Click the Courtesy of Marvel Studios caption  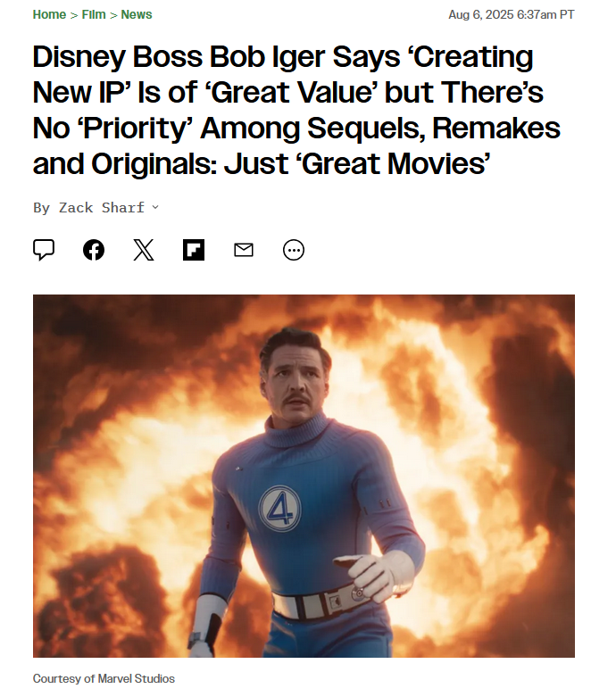pyautogui.click(x=104, y=679)
